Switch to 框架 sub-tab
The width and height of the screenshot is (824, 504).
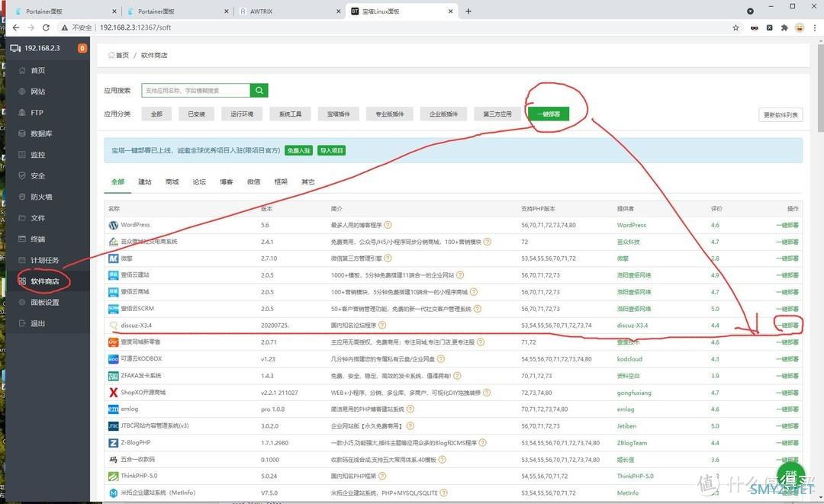(x=281, y=181)
